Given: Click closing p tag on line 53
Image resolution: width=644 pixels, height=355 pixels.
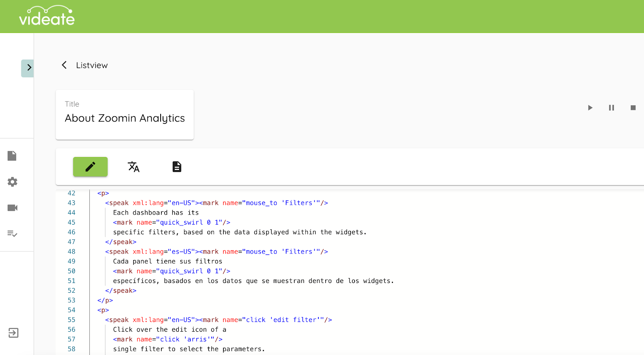Looking at the screenshot, I should point(105,300).
